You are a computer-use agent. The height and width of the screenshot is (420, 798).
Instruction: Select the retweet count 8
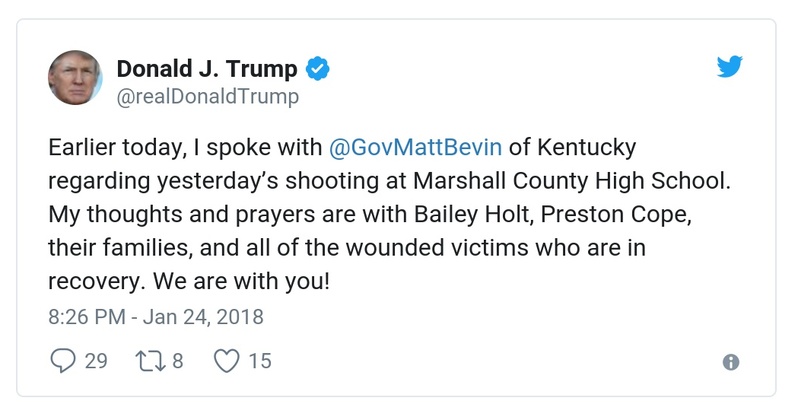coord(178,361)
